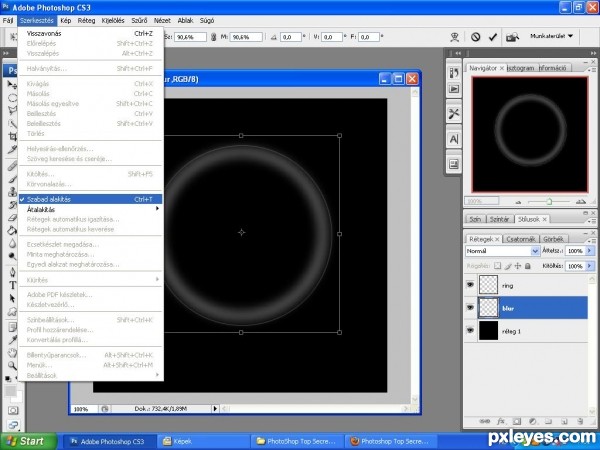Open Képek in the taskbar
Viewport: 600px width, 450px height.
204,441
